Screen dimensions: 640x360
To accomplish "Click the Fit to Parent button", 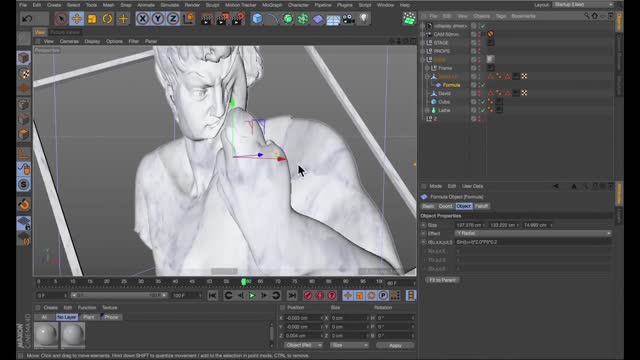I will pyautogui.click(x=442, y=280).
